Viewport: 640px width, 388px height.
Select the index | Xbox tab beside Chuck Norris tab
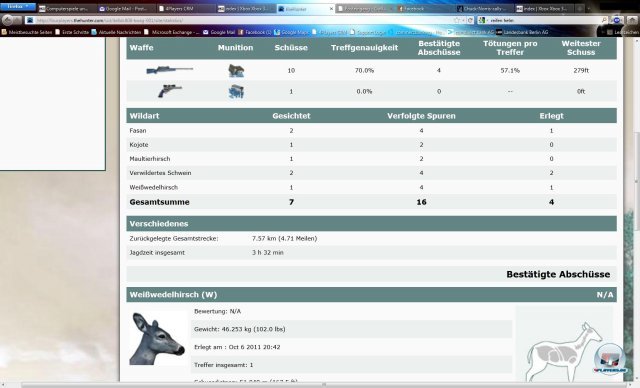point(544,9)
